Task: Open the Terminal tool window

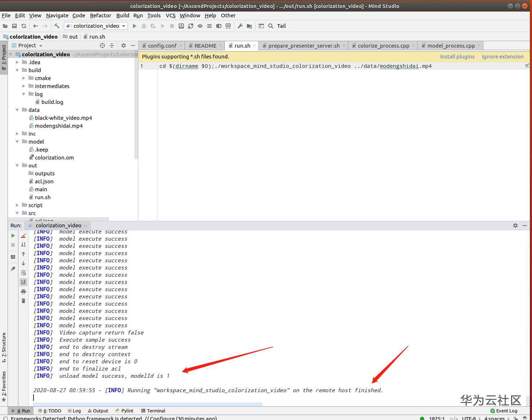Action: pos(153,411)
